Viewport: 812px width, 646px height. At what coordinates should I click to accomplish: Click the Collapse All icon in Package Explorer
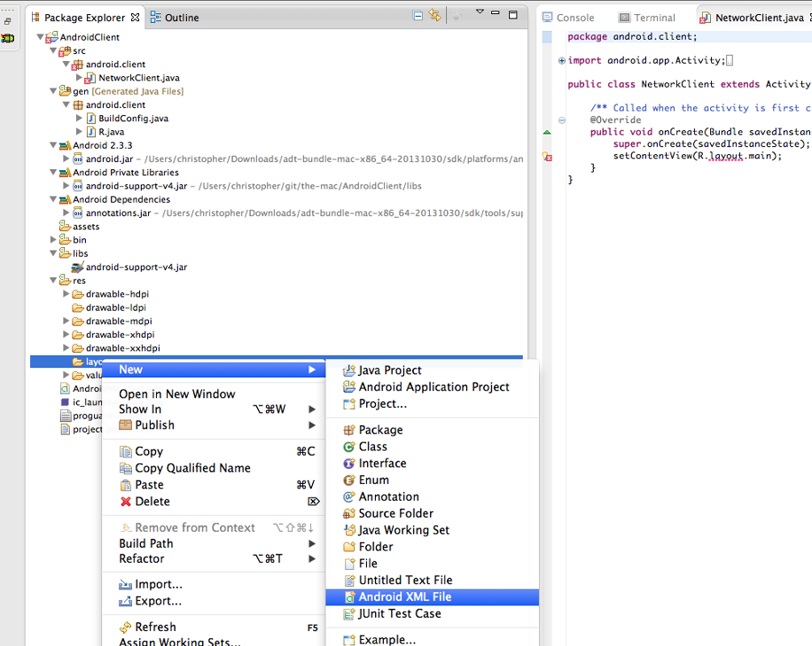(418, 16)
